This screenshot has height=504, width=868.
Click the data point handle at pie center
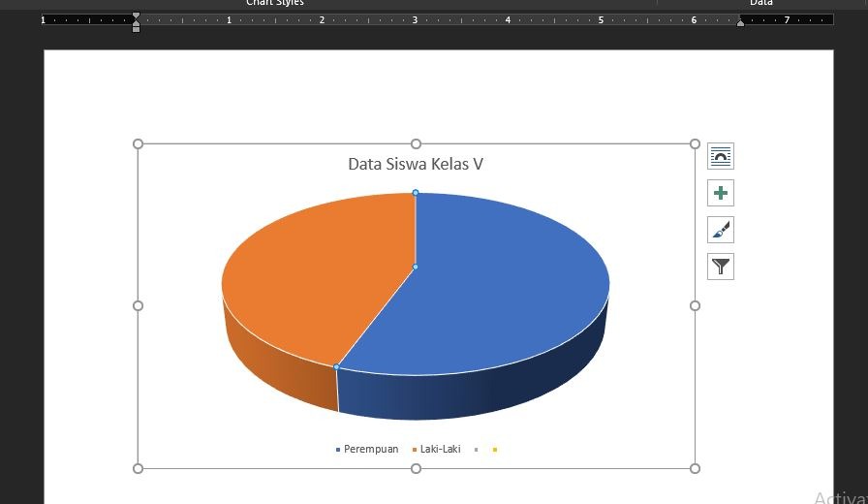pyautogui.click(x=416, y=267)
